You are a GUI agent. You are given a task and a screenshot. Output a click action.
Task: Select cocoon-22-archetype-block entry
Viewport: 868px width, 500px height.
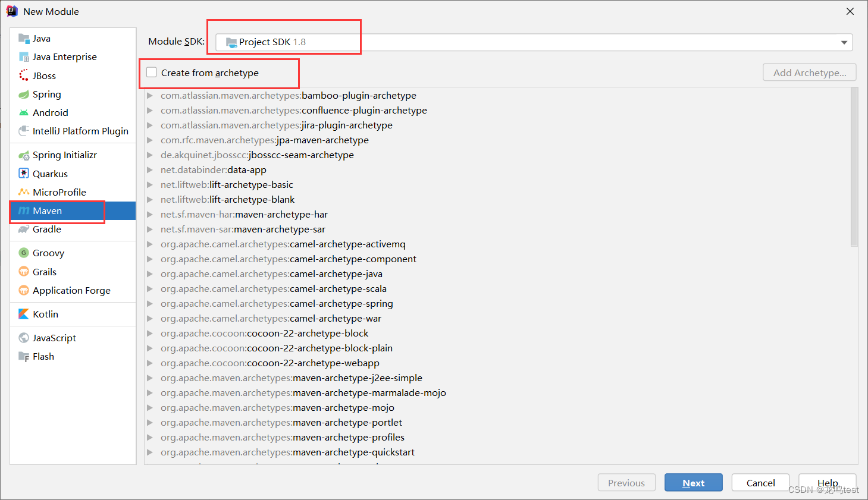point(264,334)
